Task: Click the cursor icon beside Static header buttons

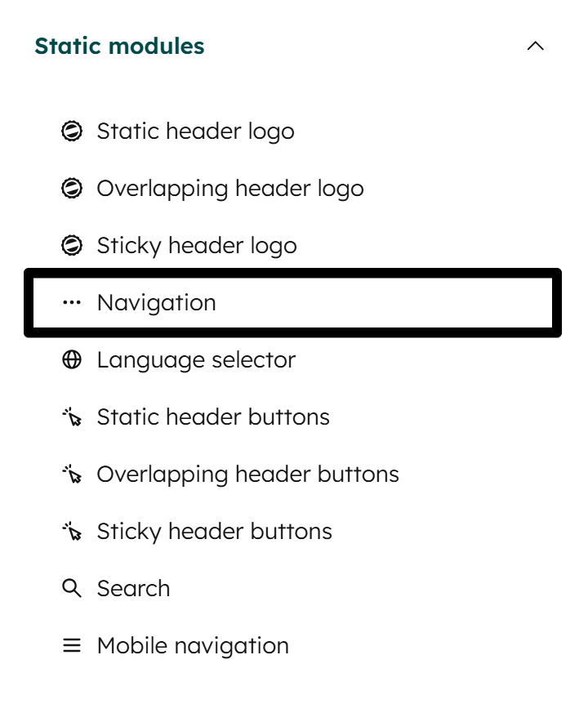Action: tap(73, 417)
